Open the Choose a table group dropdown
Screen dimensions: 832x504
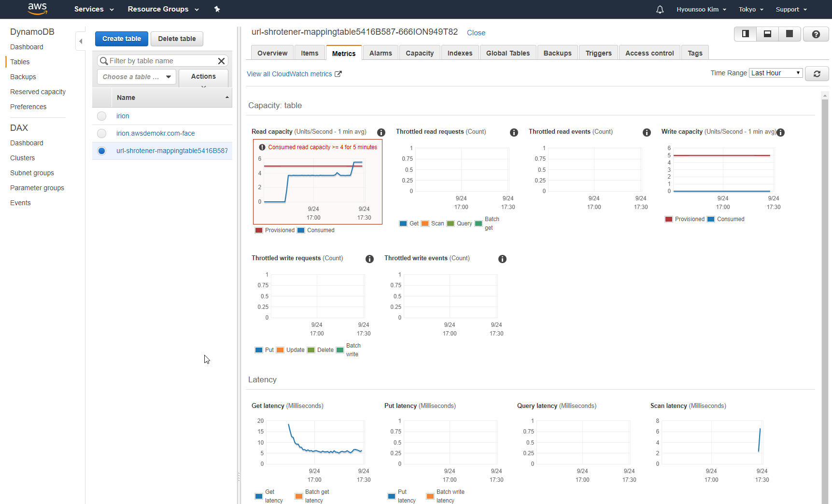[x=137, y=77]
